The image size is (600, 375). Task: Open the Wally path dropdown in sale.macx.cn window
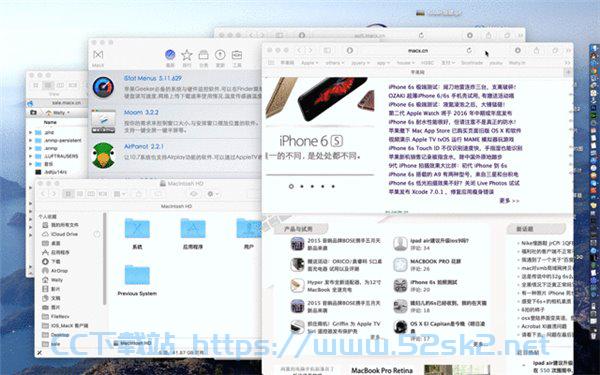(x=58, y=112)
